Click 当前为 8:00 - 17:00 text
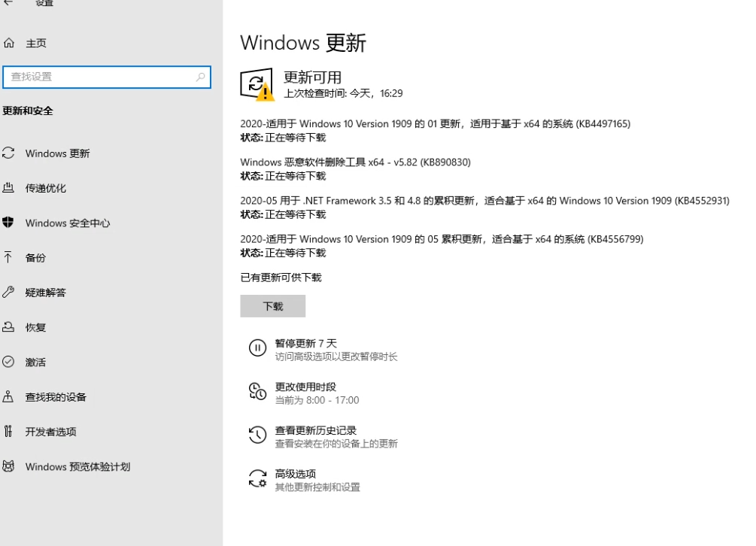The image size is (756, 546). coord(317,400)
